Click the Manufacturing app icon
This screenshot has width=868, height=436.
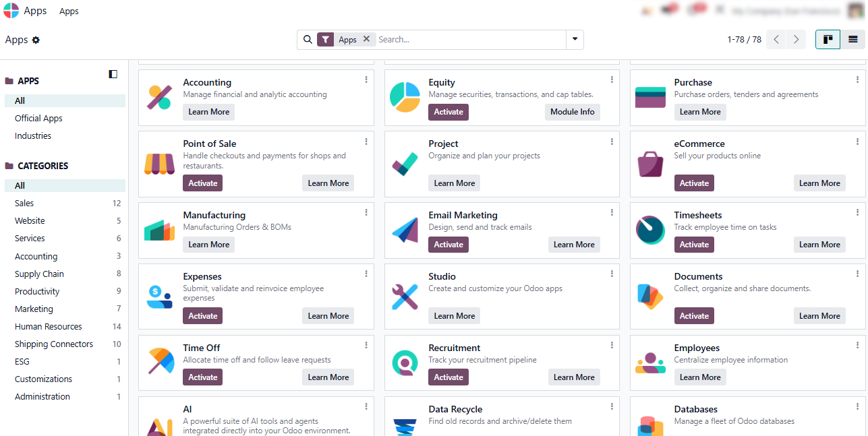pos(160,230)
